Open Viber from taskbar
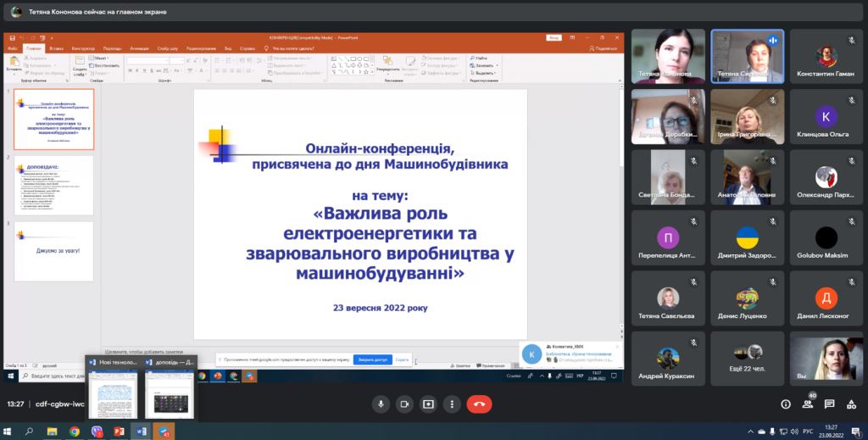Image resolution: width=868 pixels, height=440 pixels. tap(97, 432)
